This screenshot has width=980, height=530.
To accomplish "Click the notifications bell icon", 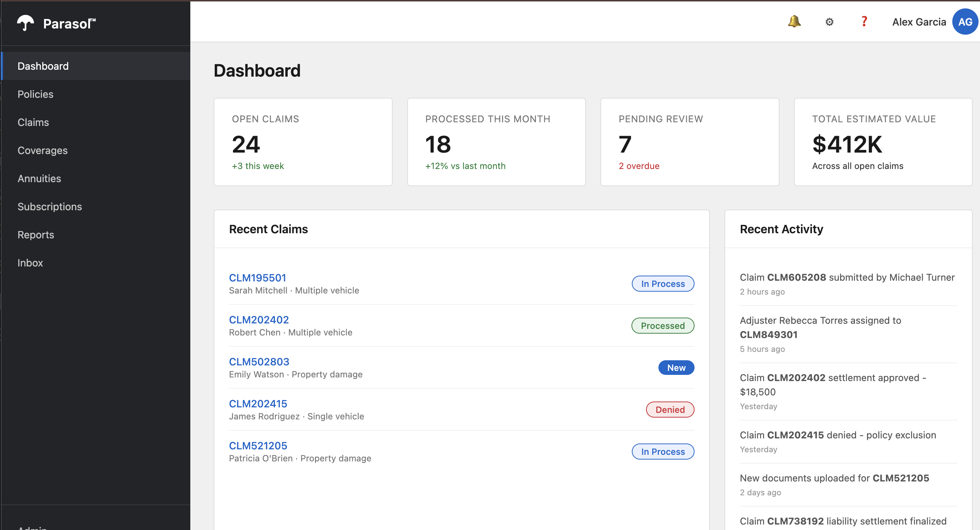I will 794,22.
